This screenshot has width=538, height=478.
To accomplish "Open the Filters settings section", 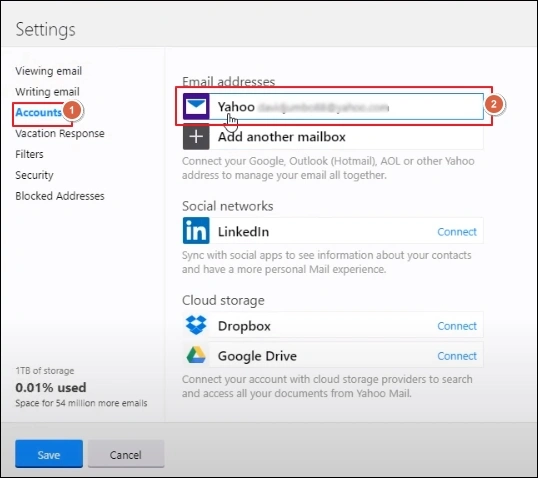I will [x=29, y=154].
